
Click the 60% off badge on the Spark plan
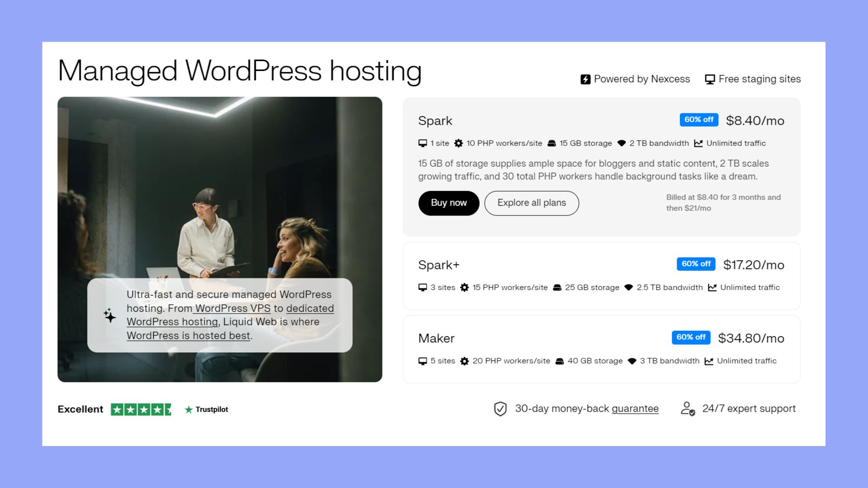(x=698, y=120)
